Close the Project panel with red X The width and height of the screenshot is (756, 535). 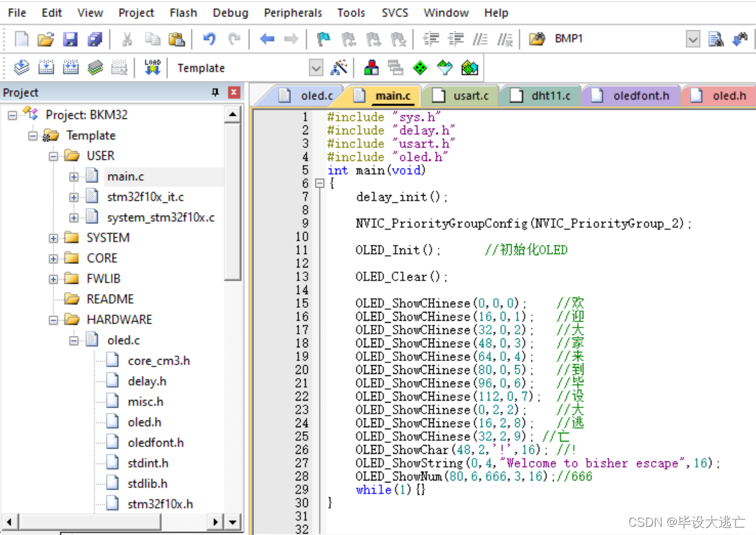pos(234,92)
